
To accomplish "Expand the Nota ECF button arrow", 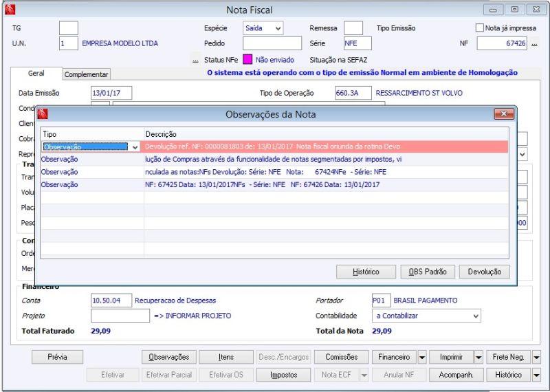I will (x=364, y=375).
